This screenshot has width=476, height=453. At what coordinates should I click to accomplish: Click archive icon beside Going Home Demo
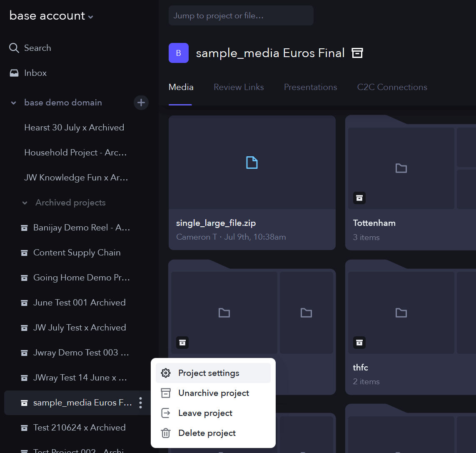(x=24, y=278)
